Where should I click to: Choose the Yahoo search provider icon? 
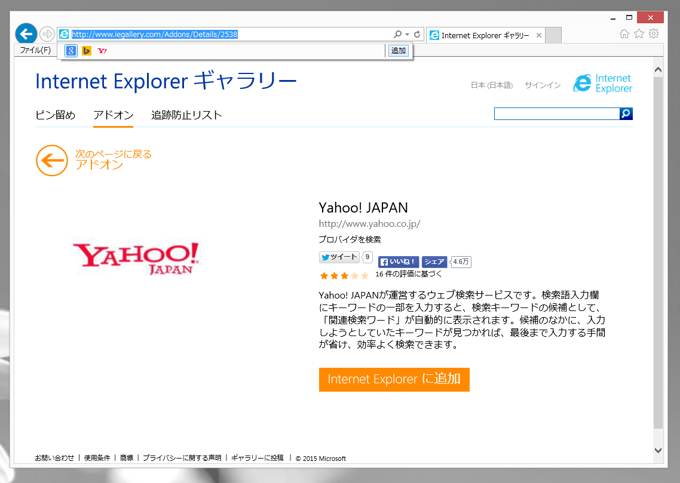point(102,51)
